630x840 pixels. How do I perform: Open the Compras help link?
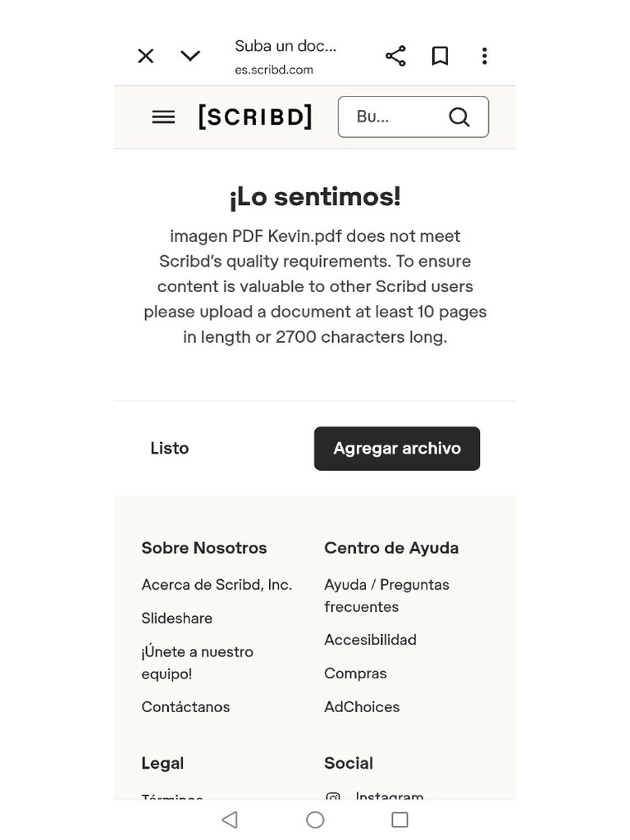coord(355,673)
